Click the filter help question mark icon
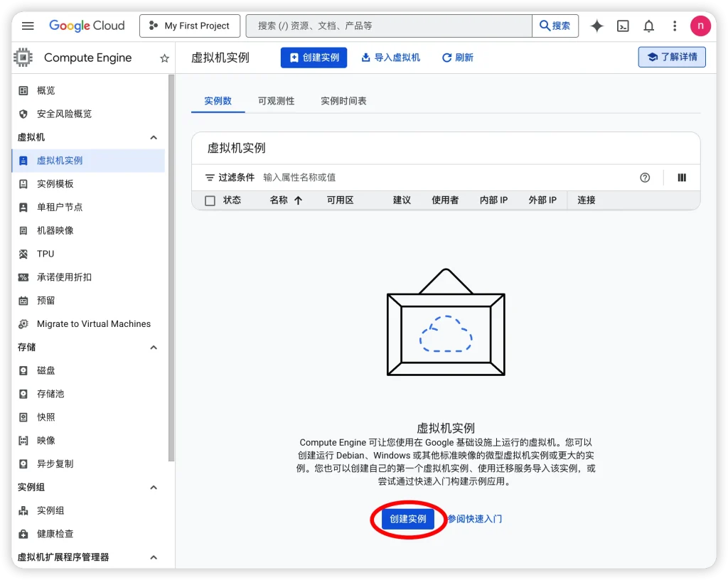 [645, 178]
